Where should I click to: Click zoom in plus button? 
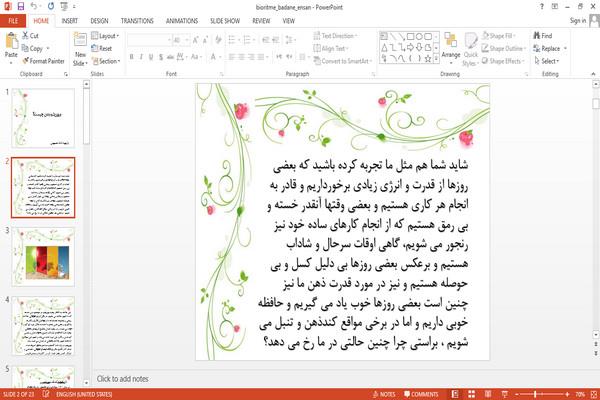567,394
